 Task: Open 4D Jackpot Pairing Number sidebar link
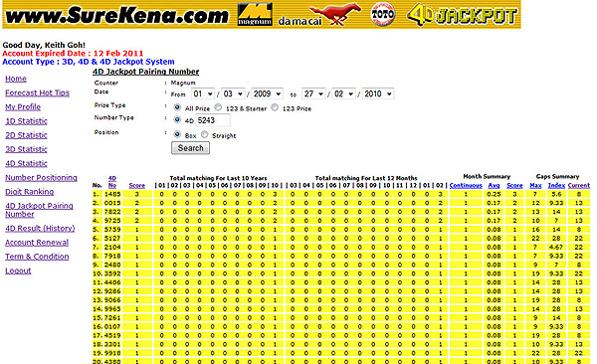click(39, 210)
